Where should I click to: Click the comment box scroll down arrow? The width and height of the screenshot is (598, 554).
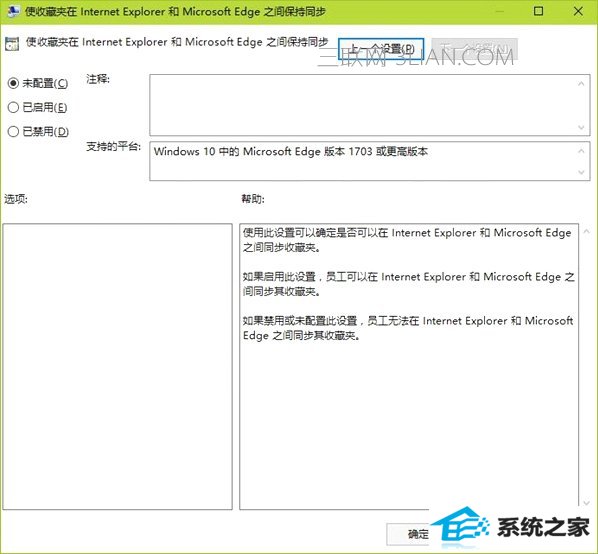point(581,127)
